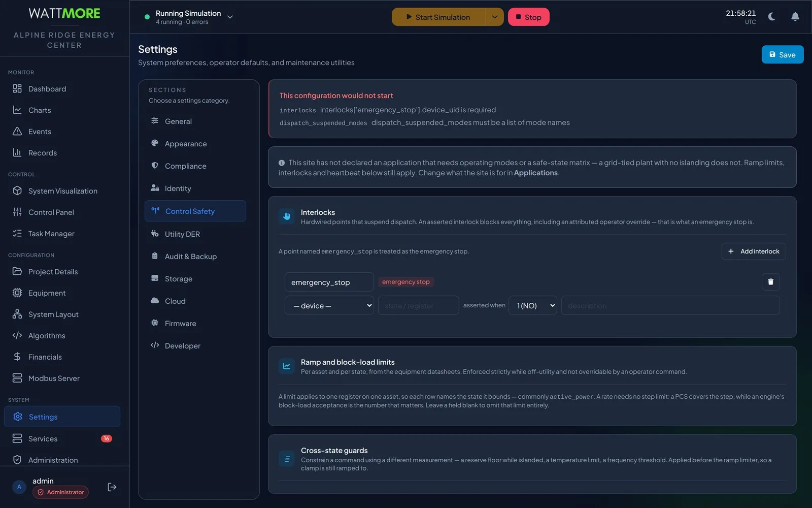Open Services page with 16 badge
The image size is (812, 508).
tap(62, 439)
